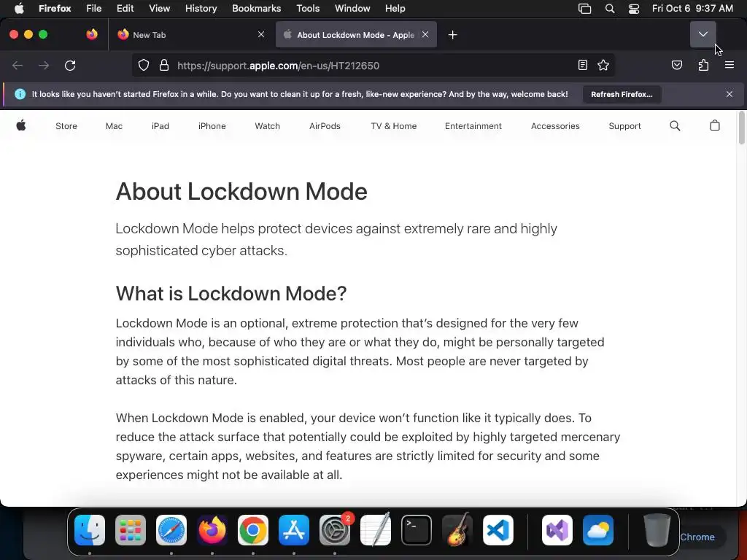
Task: Close the About Lockdown Mode tab
Action: [425, 34]
